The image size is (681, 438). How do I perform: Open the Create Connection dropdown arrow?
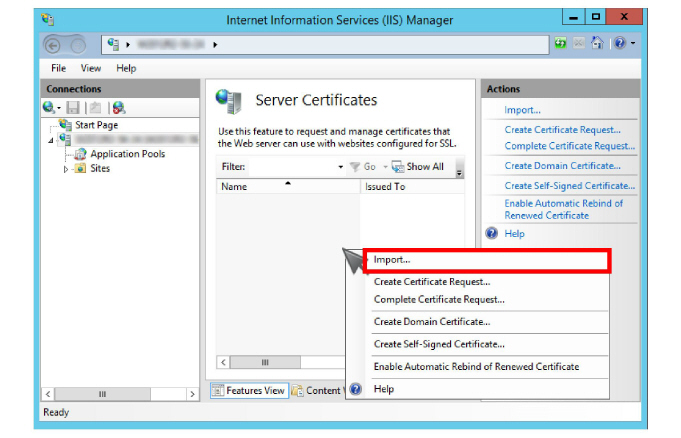[x=60, y=107]
